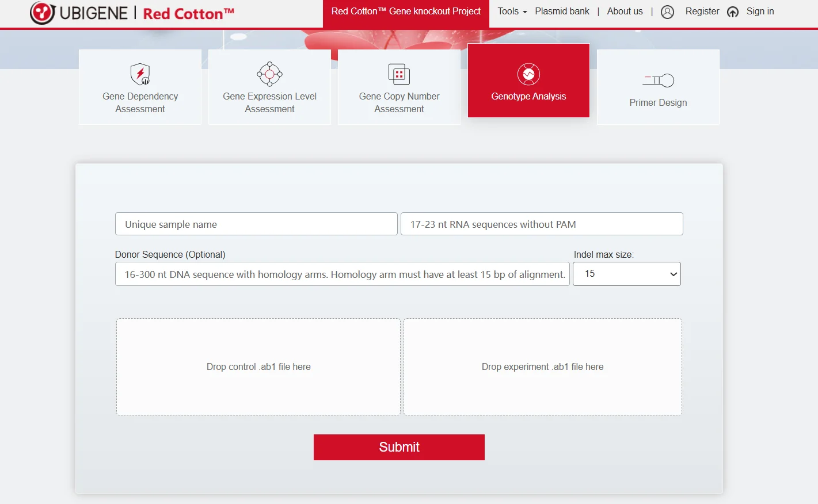
Task: Click the Gene Copy Number document icon
Action: pos(399,74)
